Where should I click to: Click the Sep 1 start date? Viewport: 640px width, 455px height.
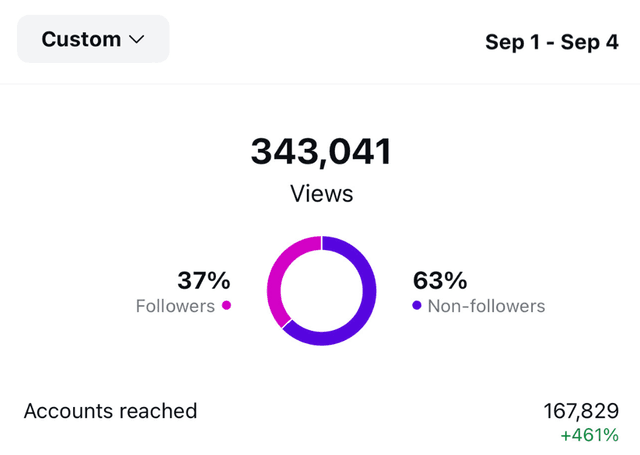coord(511,42)
